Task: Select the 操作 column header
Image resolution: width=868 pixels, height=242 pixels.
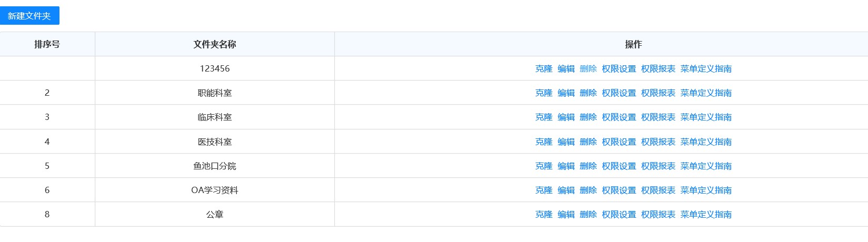Action: pos(633,44)
